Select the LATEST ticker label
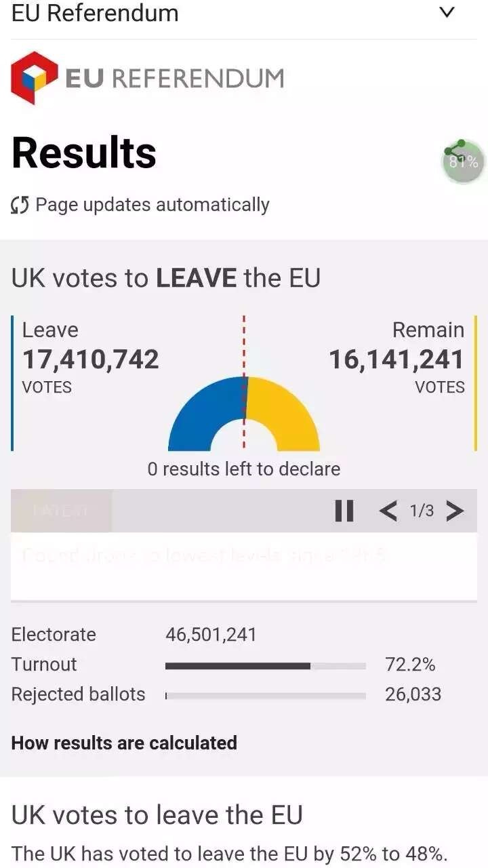 click(61, 511)
